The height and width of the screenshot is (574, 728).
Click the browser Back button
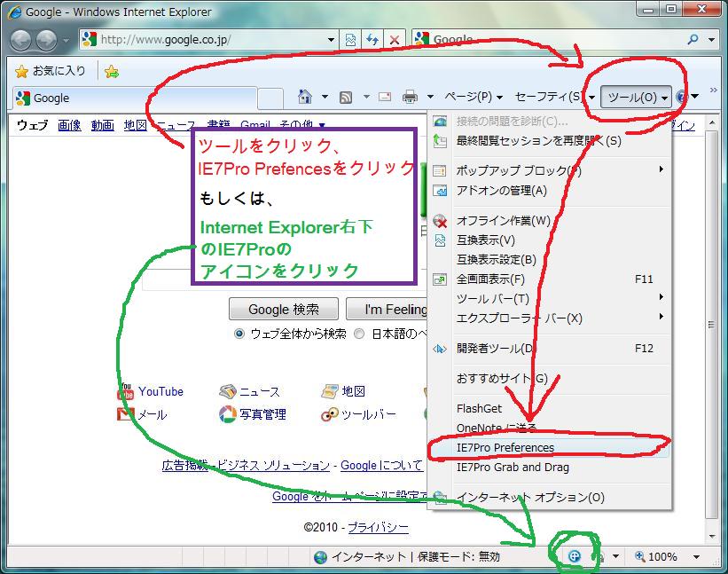click(20, 41)
